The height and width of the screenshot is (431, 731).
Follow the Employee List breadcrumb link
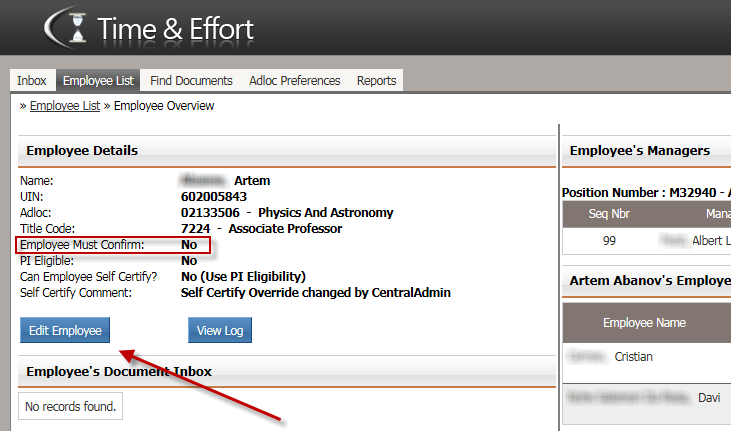pos(65,106)
